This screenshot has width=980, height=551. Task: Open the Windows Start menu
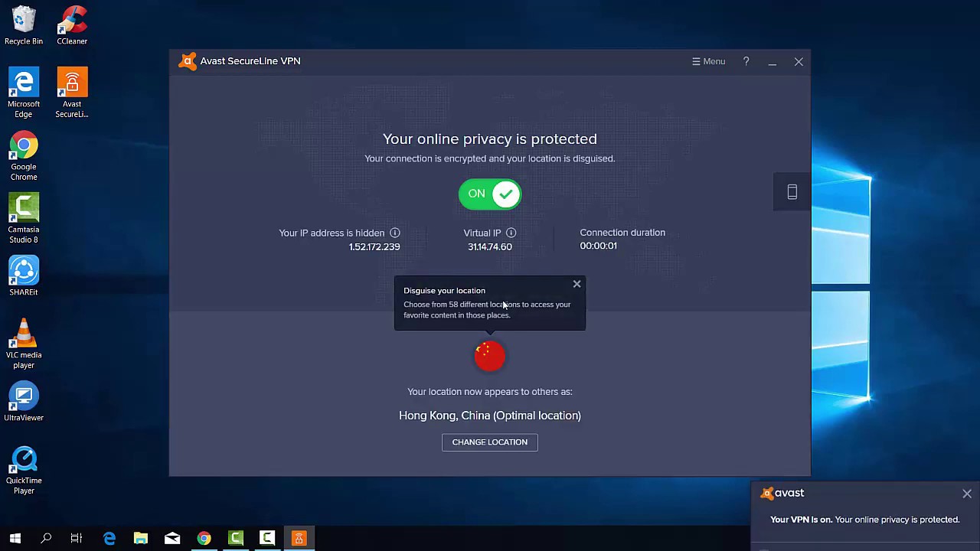[x=15, y=539]
